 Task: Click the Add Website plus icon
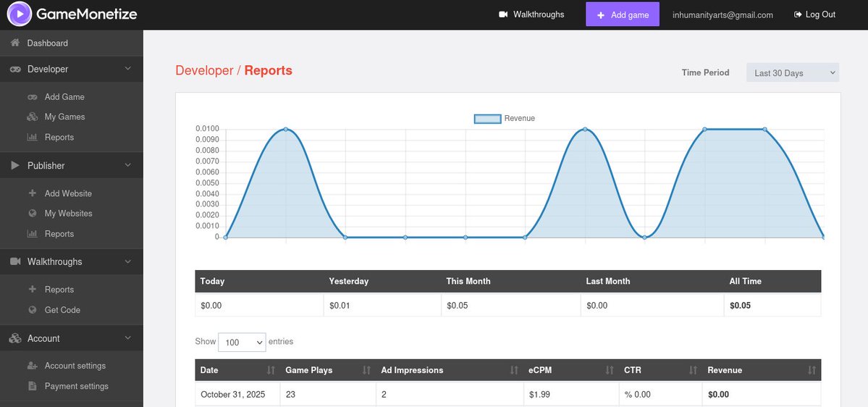(x=33, y=193)
